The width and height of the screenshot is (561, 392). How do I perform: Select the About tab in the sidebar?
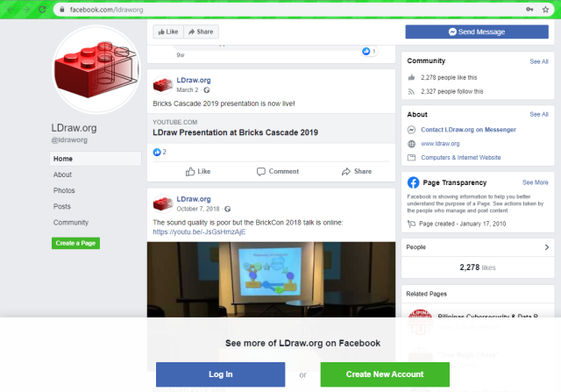(62, 175)
